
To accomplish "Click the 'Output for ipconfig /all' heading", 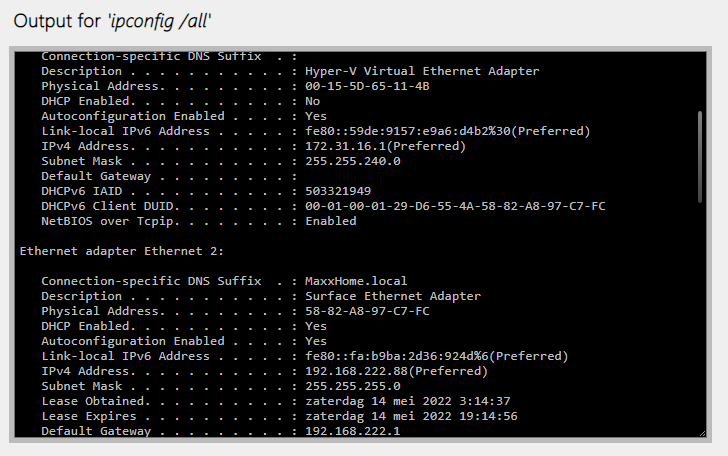I will [126, 21].
